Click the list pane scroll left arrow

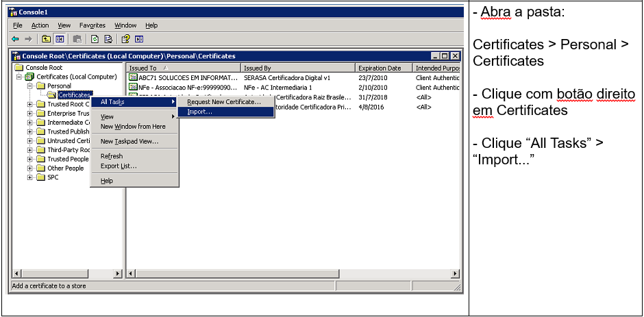pyautogui.click(x=131, y=273)
